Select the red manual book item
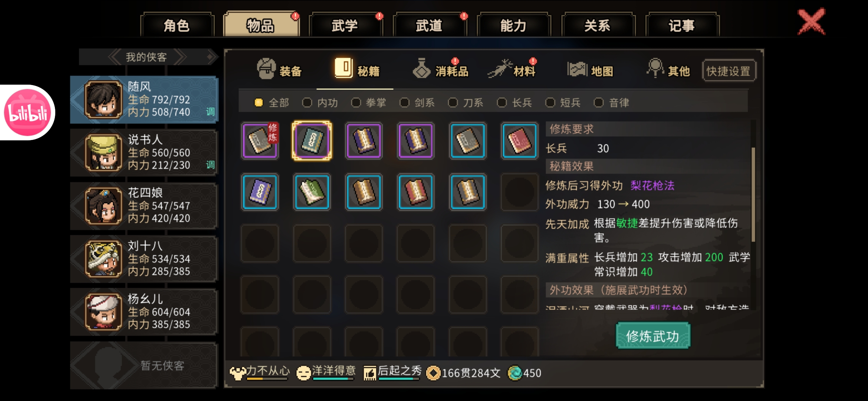The image size is (868, 401). pos(520,141)
